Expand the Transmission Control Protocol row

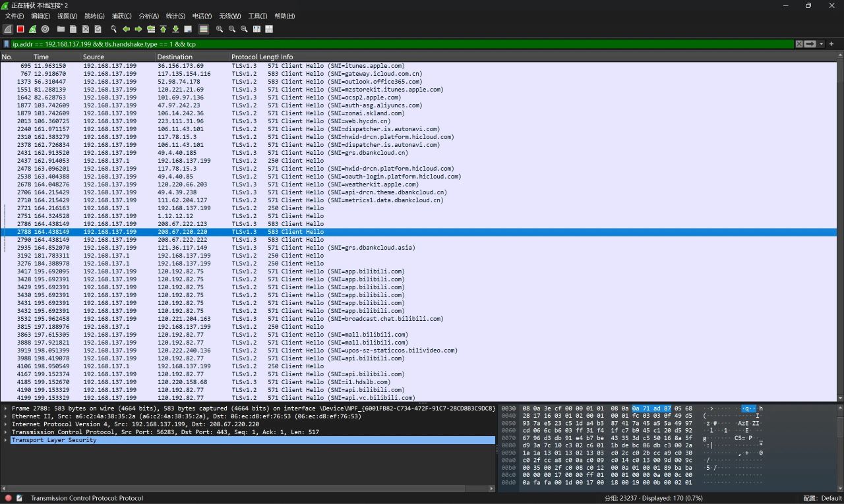[x=6, y=432]
